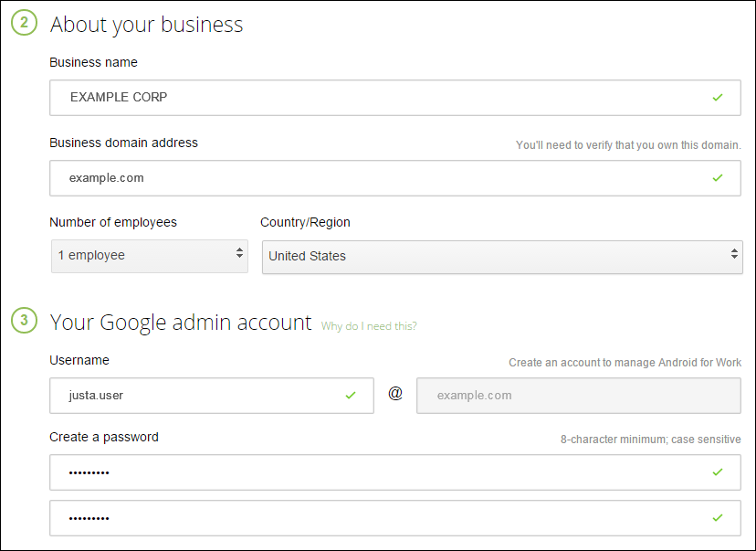Click the "Your Google admin account" heading

tap(181, 323)
